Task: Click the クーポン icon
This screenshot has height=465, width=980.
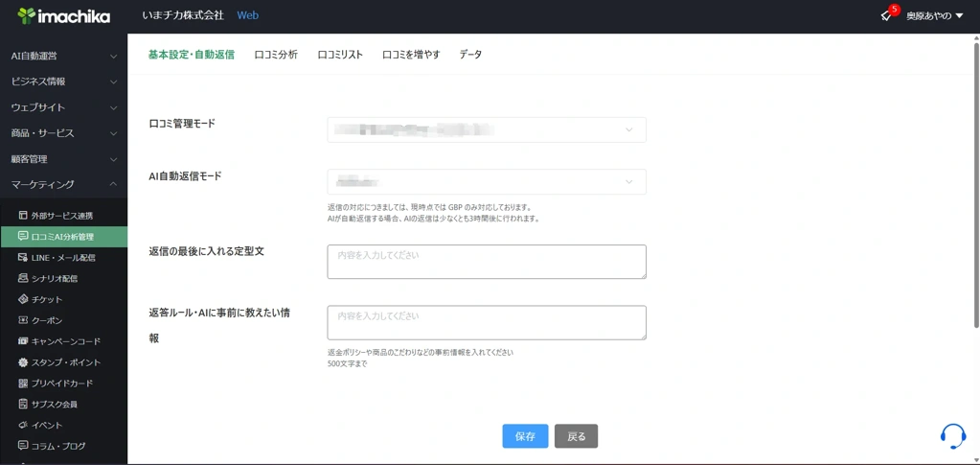Action: tap(23, 320)
